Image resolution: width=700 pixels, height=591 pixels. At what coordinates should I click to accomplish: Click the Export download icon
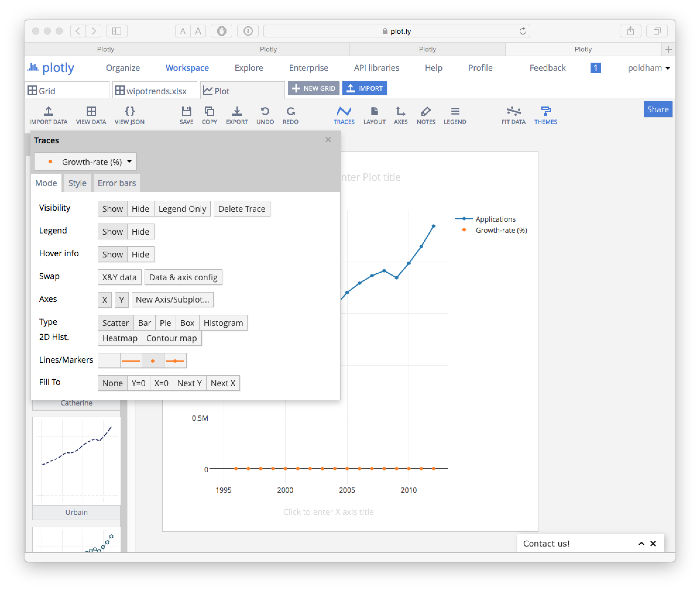click(x=236, y=115)
